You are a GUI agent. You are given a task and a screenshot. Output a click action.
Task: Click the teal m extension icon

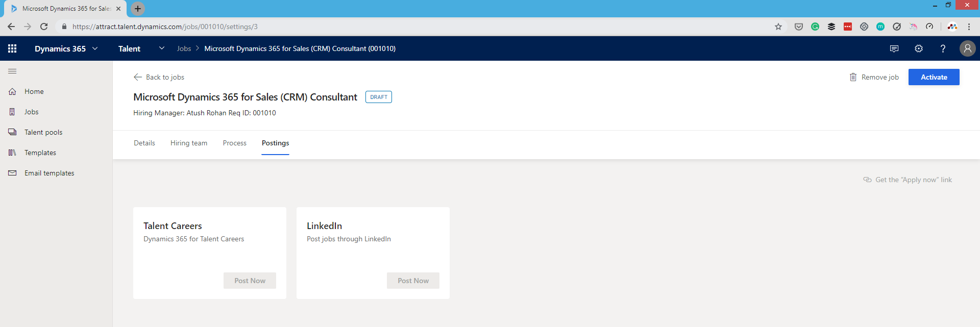click(880, 27)
